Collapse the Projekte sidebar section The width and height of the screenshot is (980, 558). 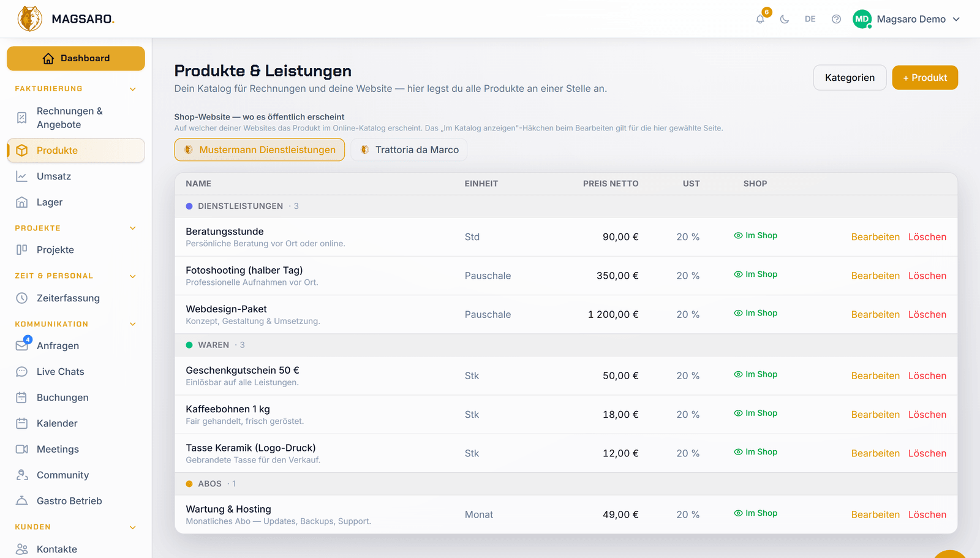[x=133, y=228]
